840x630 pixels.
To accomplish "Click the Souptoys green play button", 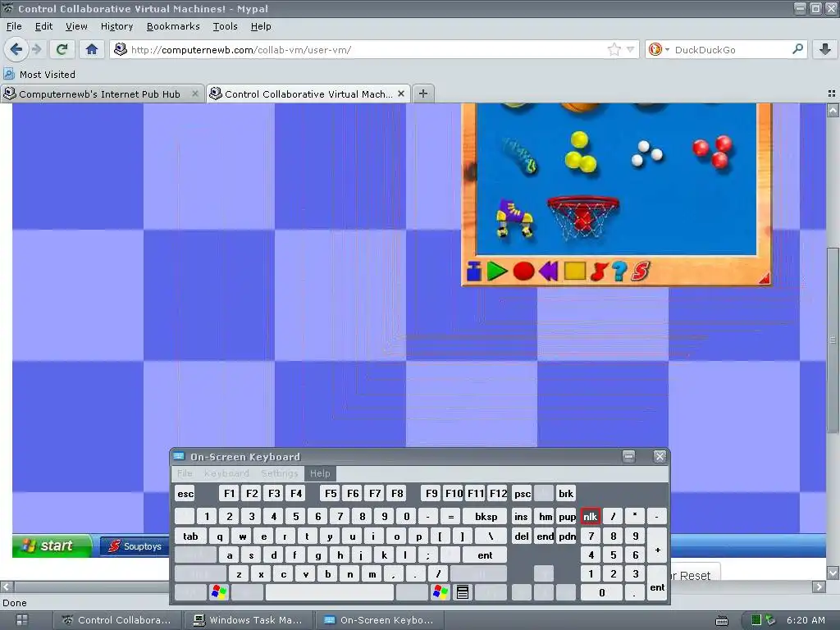I will click(497, 271).
